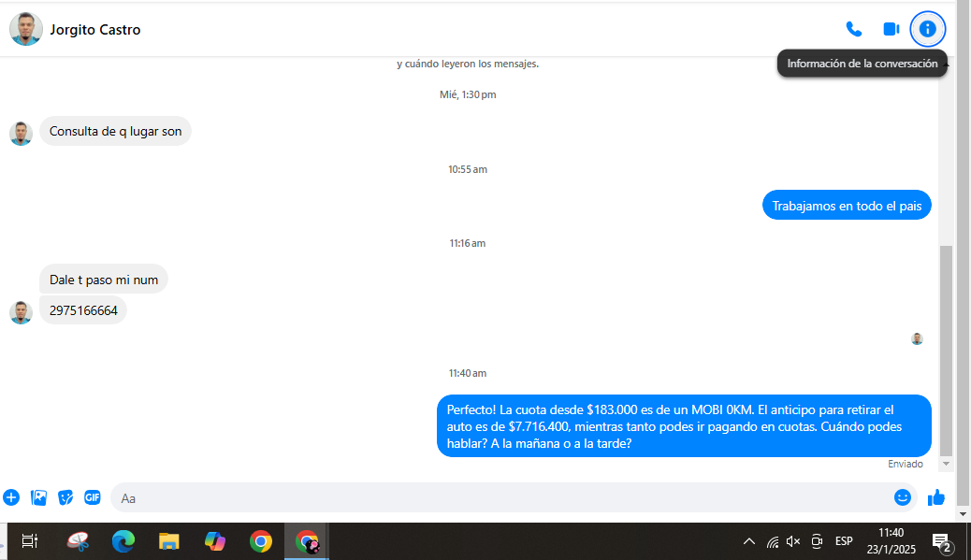The image size is (971, 560).
Task: Click the Jorgito Castro name header
Action: (x=94, y=30)
